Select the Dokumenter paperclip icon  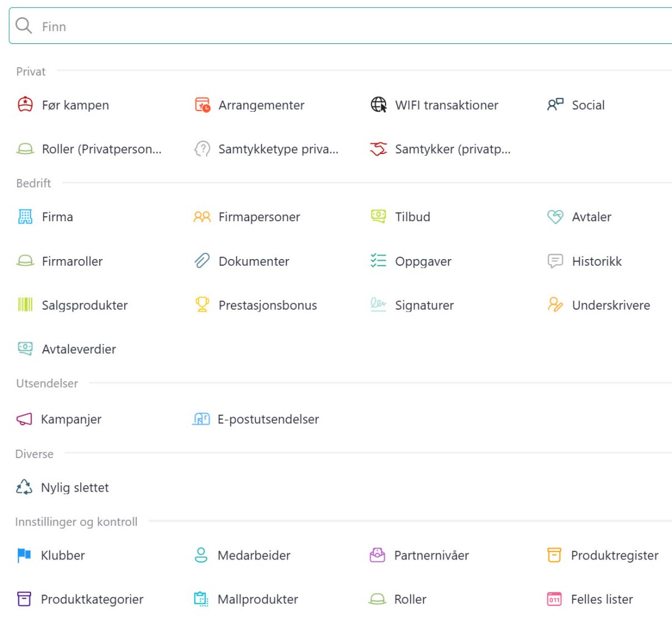[202, 260]
